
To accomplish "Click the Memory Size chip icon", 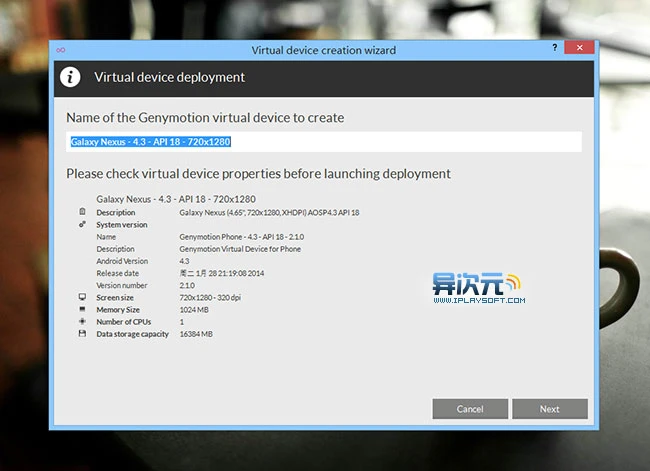I will pyautogui.click(x=82, y=309).
